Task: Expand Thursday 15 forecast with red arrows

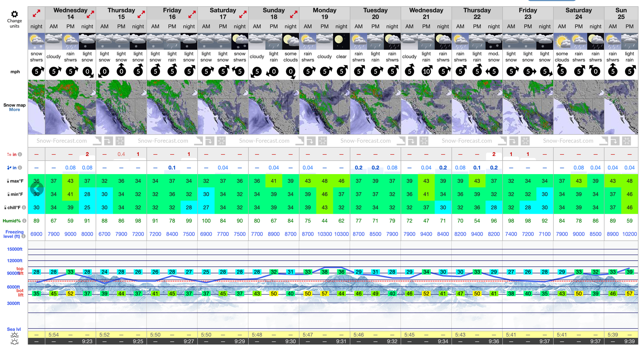Action: 141,14
